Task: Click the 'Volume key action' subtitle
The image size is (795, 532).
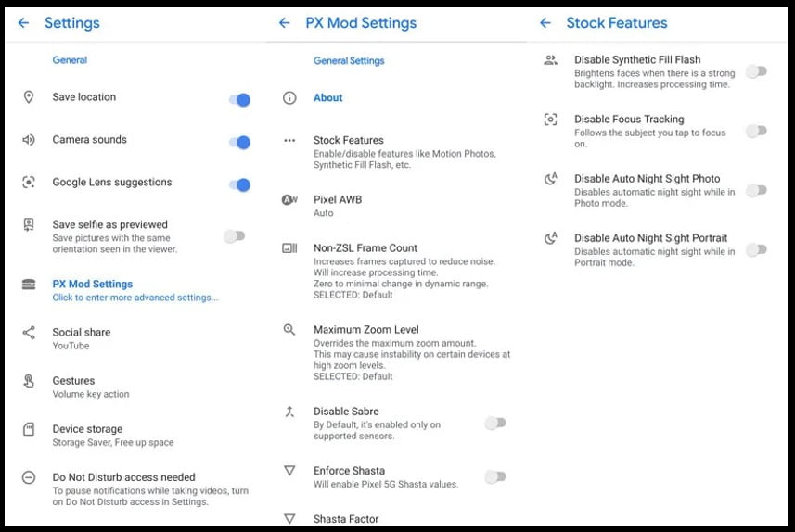Action: (91, 394)
